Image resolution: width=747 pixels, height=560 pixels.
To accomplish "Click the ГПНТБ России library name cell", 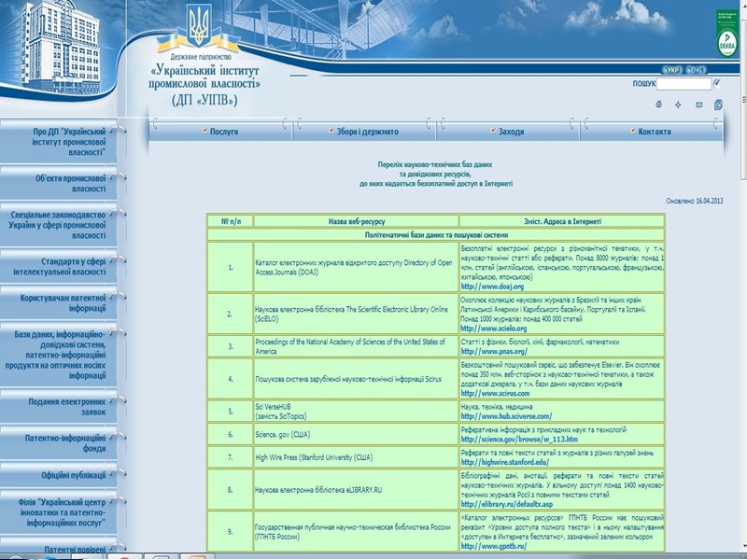I will pos(356,531).
